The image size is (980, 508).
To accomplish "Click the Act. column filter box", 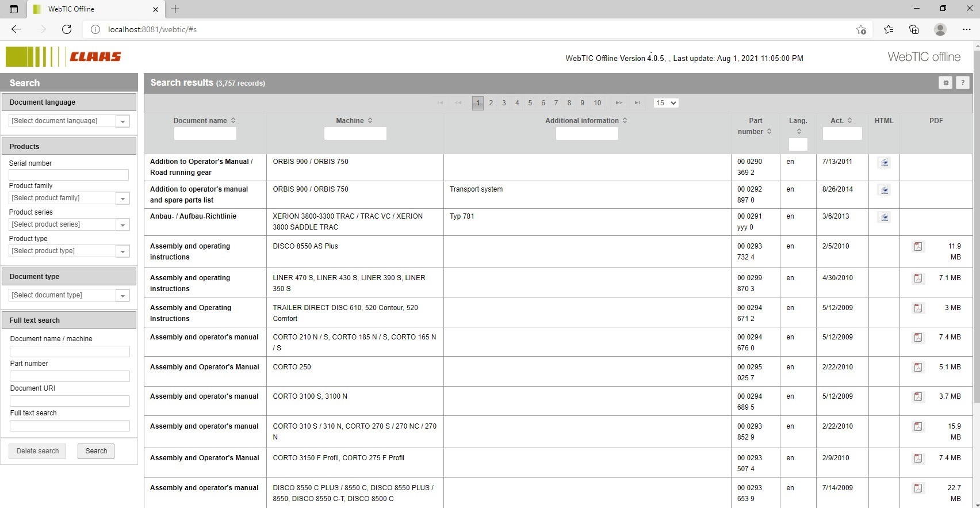I will [842, 133].
